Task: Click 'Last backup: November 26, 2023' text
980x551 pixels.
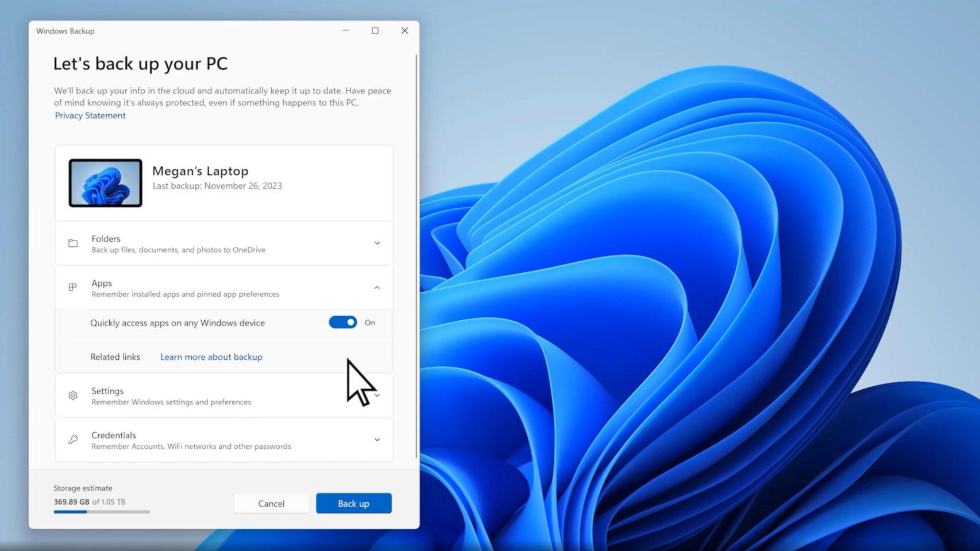Action: [217, 186]
